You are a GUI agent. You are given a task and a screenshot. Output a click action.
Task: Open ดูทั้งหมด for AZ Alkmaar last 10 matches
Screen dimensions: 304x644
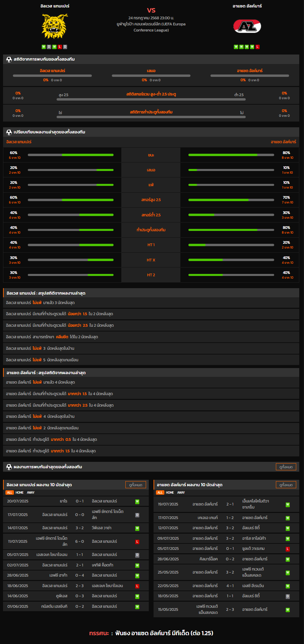click(x=286, y=485)
